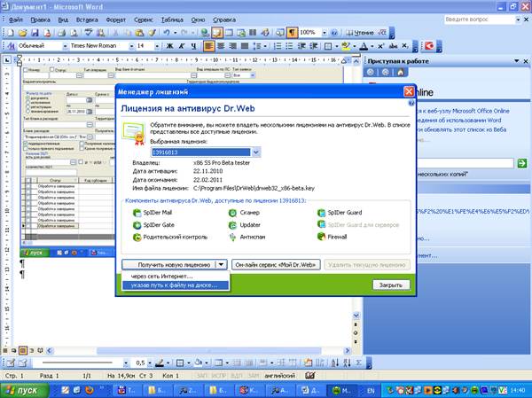Click the numbered list icon

tap(278, 46)
